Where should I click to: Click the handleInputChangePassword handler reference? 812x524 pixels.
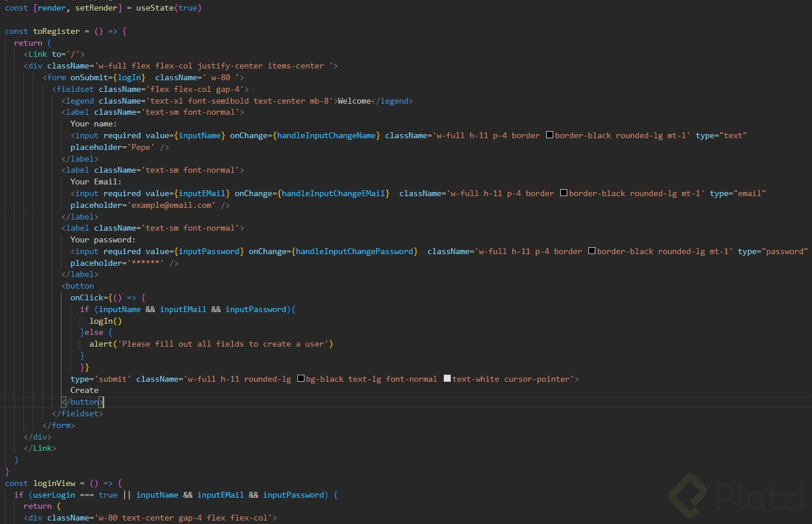tap(357, 251)
